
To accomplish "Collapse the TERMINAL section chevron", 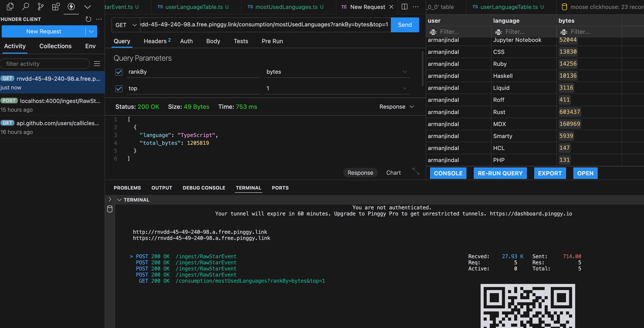I will [x=119, y=200].
